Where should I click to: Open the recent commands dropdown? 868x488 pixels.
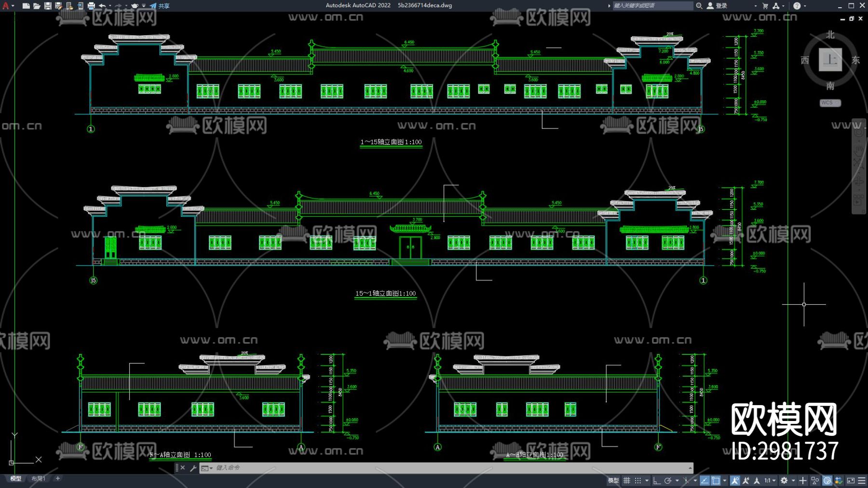(207, 468)
